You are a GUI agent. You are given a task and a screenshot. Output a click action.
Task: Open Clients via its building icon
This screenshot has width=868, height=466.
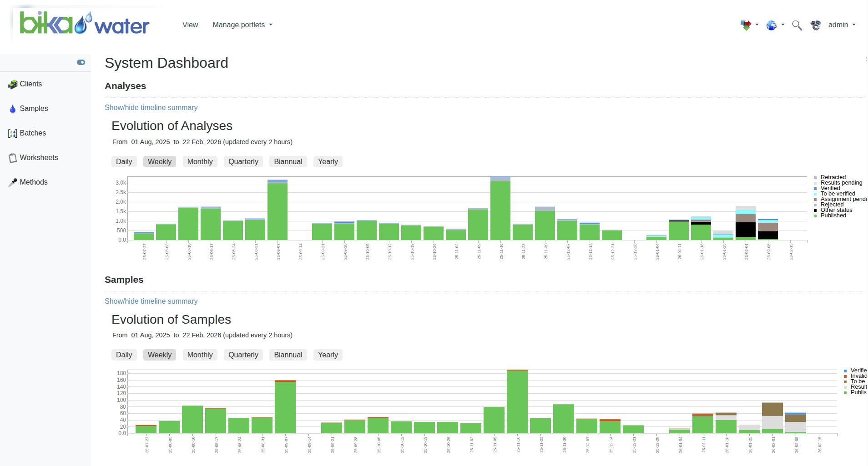12,85
